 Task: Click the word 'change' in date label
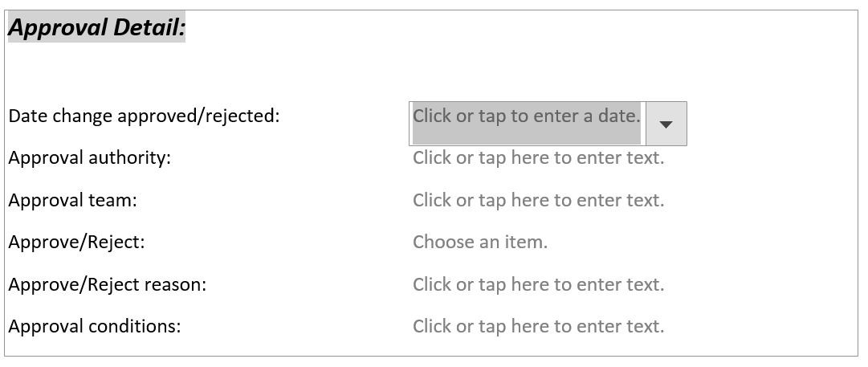point(83,116)
